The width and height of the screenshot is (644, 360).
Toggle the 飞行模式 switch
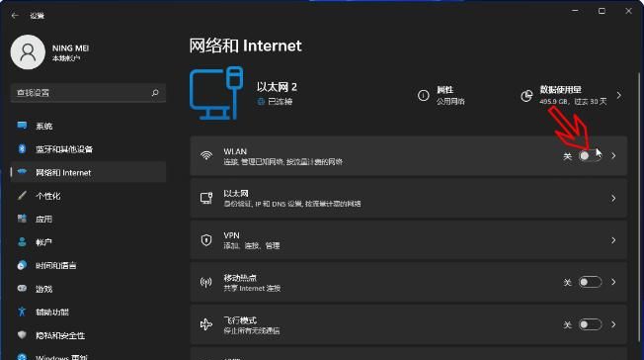pos(590,324)
